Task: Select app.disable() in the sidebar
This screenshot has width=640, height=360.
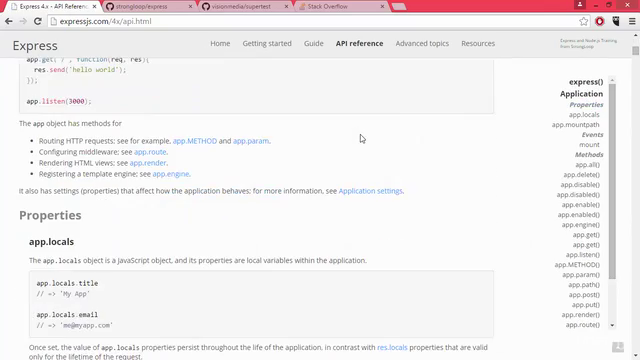Action: 580,185
